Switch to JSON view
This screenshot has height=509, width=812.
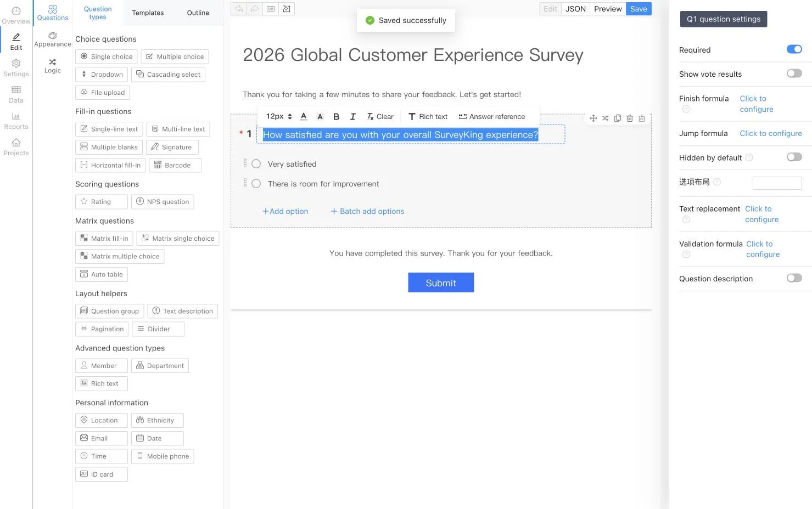click(575, 9)
